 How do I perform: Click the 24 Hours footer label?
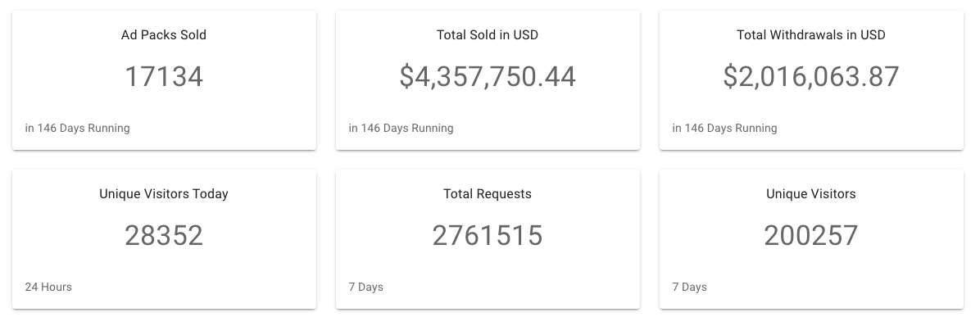pyautogui.click(x=48, y=287)
